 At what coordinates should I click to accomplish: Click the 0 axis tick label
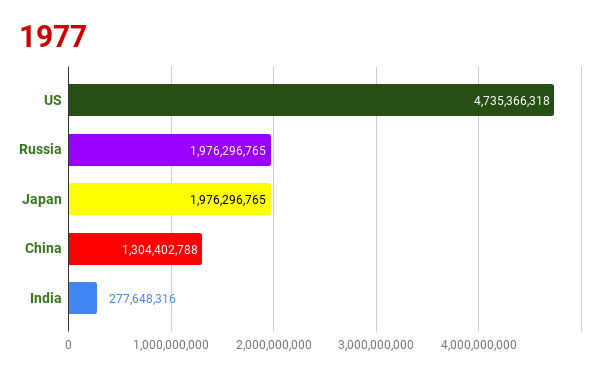point(68,345)
